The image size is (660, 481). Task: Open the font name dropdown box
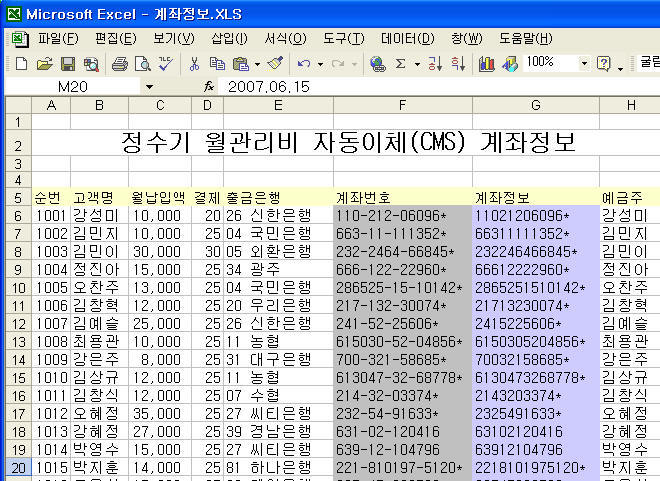pyautogui.click(x=648, y=63)
